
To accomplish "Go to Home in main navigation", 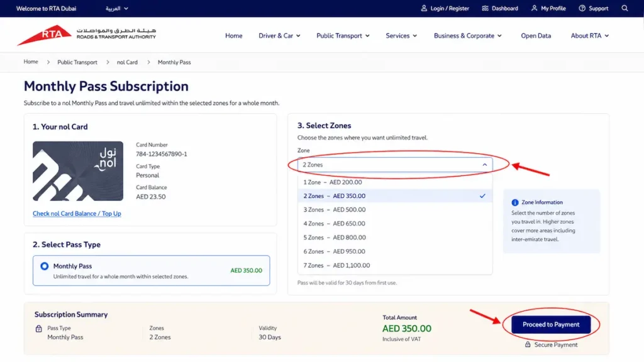I will pyautogui.click(x=234, y=36).
